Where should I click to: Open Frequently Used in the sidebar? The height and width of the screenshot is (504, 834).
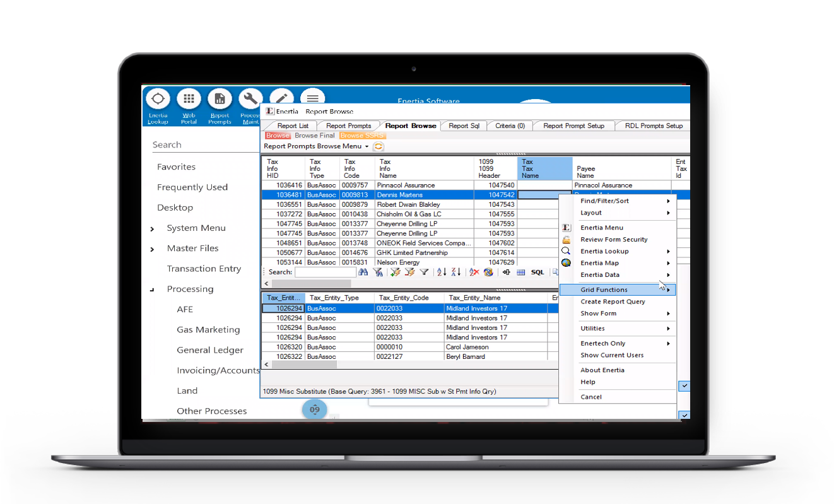[192, 187]
